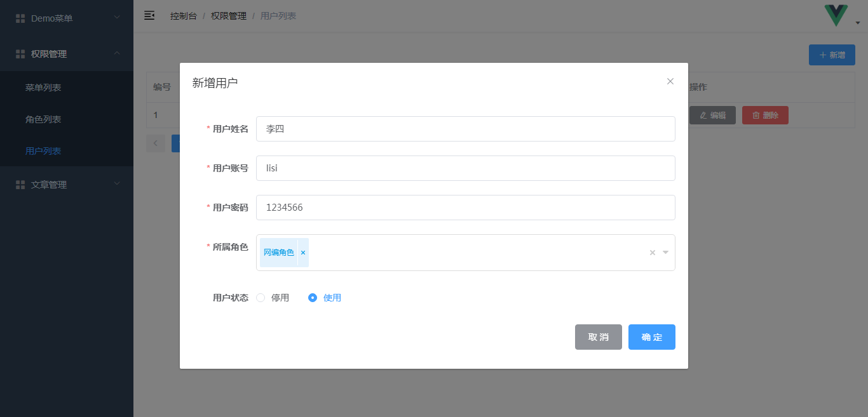Open 菜单列表 in the sidebar
Viewport: 868px width, 417px height.
[43, 88]
